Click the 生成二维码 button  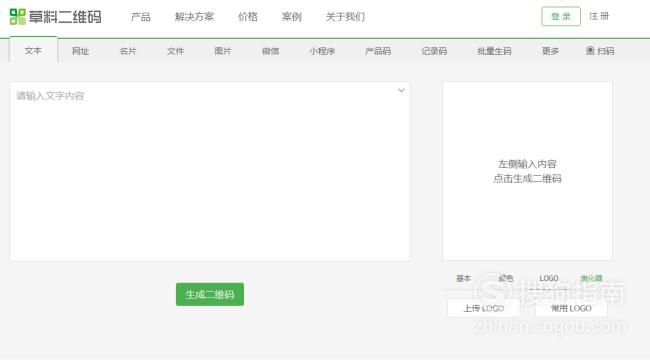point(210,294)
